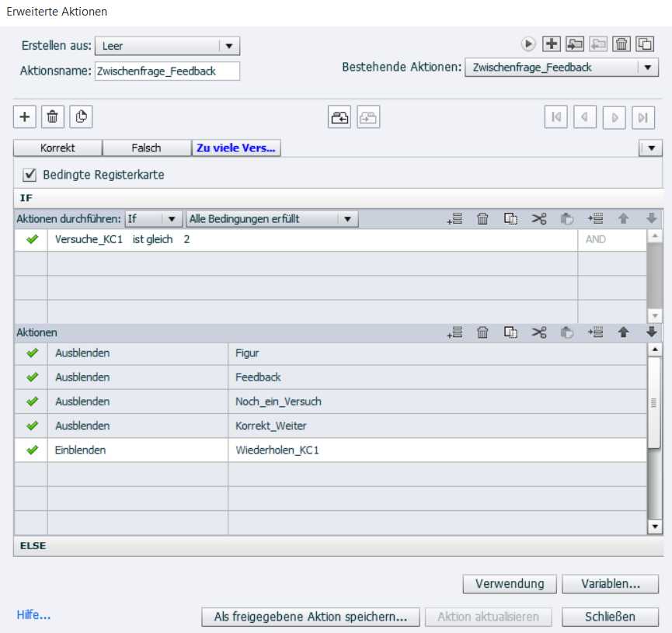The width and height of the screenshot is (672, 633).
Task: Delete the existing action via top-right trash icon
Action: coord(622,44)
